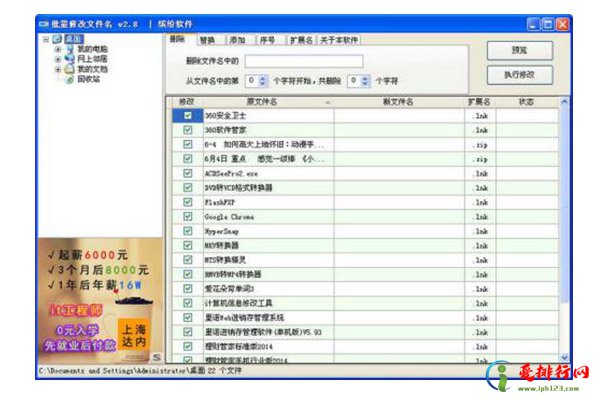Screen dimensions: 600x400
Task: Sort by the 状态 column header
Action: 527,102
